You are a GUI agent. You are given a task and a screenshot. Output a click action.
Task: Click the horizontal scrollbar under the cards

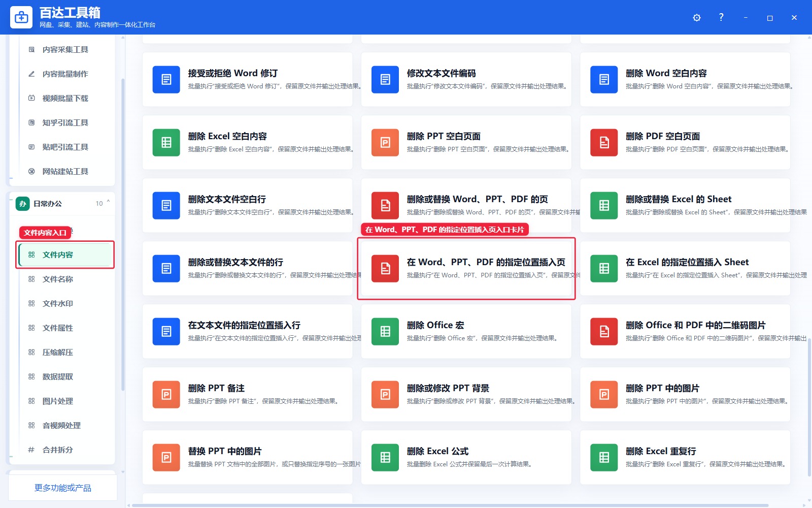tap(450, 505)
